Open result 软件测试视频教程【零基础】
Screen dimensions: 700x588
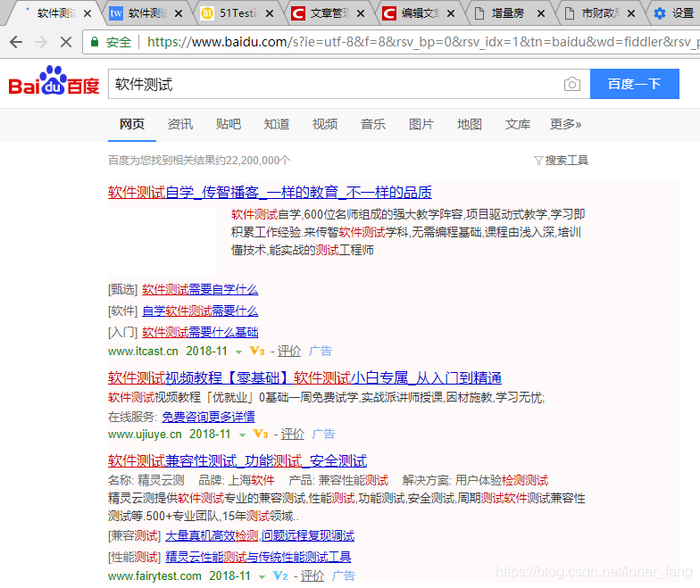pos(304,378)
